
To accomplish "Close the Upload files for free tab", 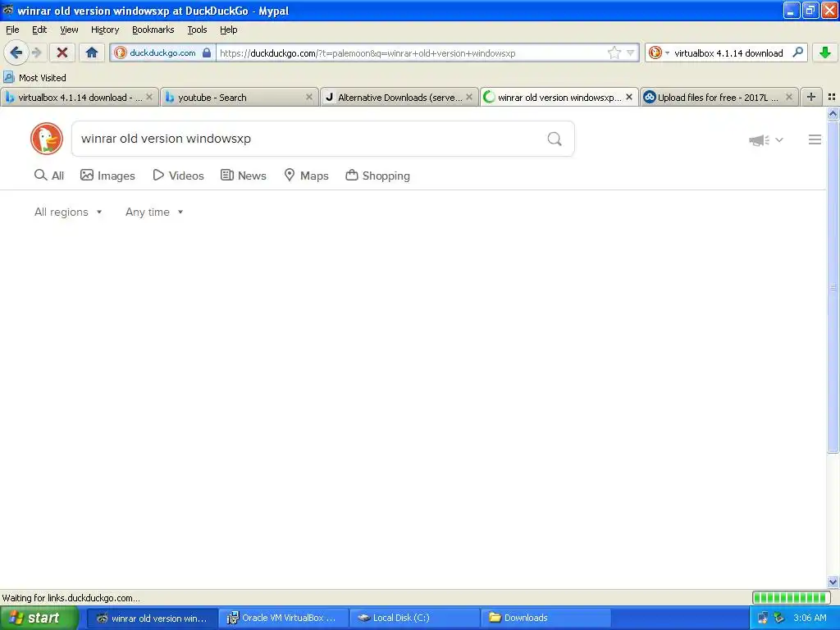I will [788, 97].
